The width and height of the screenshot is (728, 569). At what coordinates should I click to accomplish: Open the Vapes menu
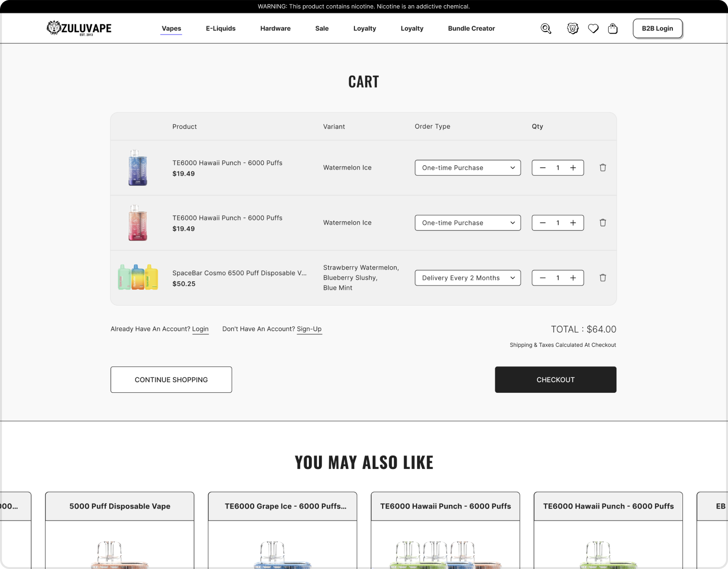click(x=171, y=29)
